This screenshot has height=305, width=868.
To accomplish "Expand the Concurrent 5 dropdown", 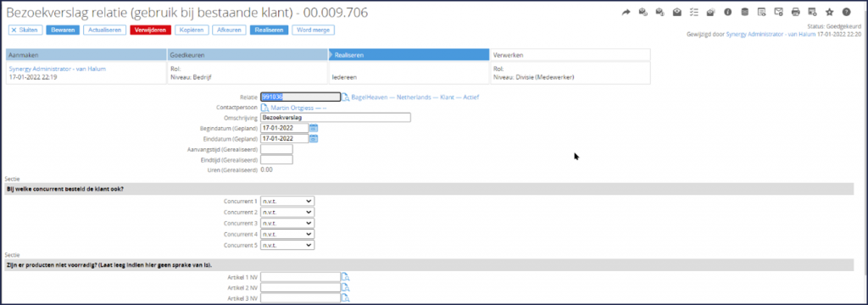I will tap(287, 245).
